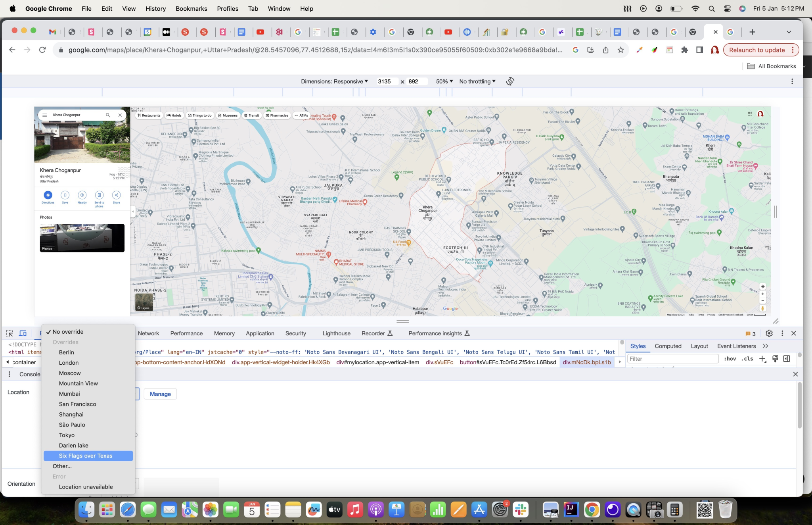The width and height of the screenshot is (812, 525).
Task: Click the Layers thumbnail on map
Action: click(x=144, y=302)
